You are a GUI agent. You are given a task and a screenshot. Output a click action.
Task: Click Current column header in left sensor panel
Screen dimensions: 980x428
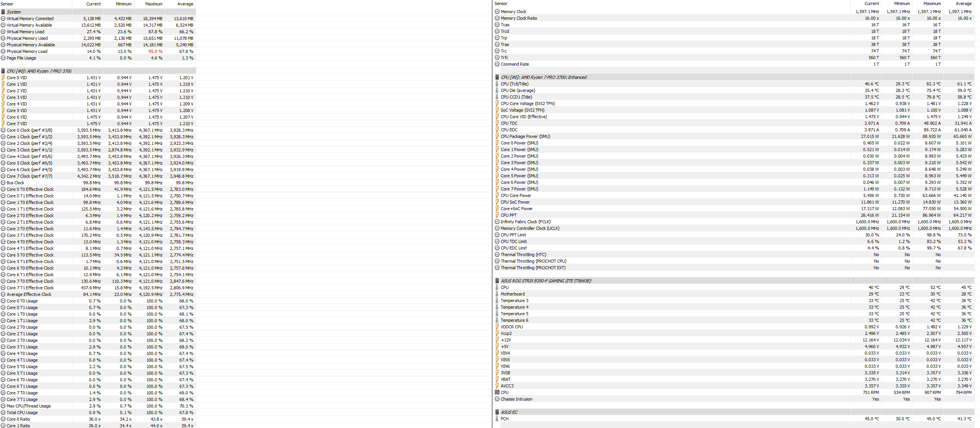(93, 4)
